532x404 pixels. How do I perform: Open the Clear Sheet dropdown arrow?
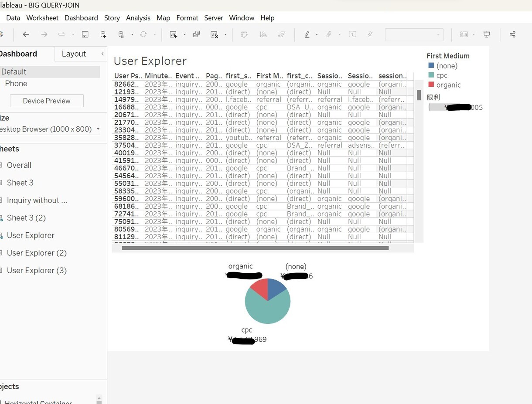[x=225, y=34]
